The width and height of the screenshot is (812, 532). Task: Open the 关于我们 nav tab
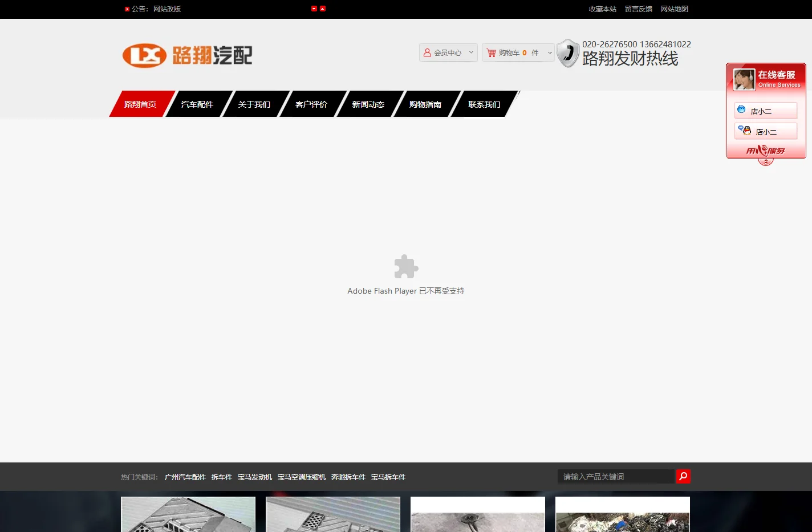click(x=254, y=104)
